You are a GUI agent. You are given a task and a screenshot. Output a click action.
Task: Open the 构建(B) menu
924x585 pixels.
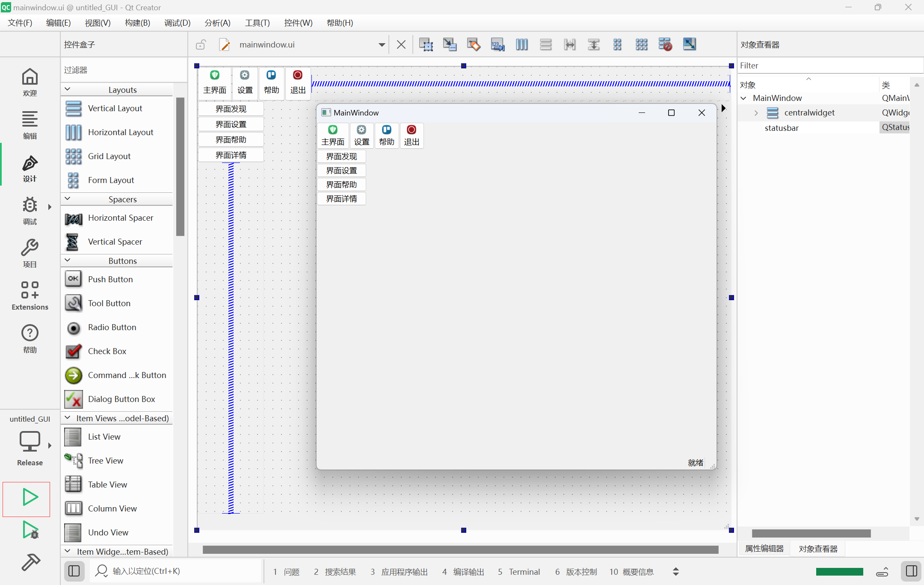(137, 23)
